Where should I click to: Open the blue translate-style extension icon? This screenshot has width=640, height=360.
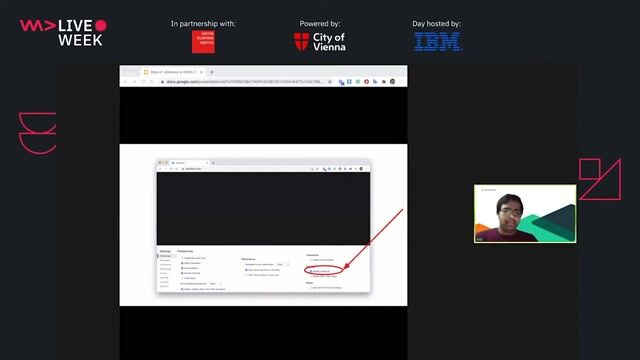point(375,82)
